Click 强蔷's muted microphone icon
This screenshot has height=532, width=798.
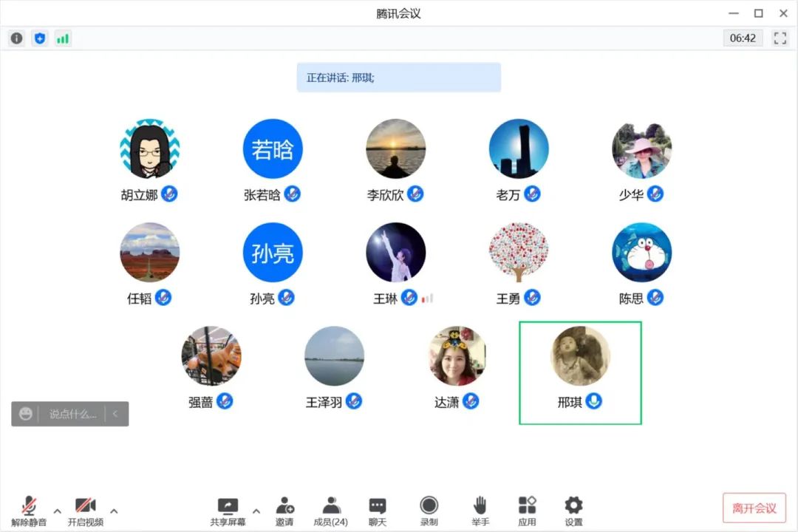point(225,401)
